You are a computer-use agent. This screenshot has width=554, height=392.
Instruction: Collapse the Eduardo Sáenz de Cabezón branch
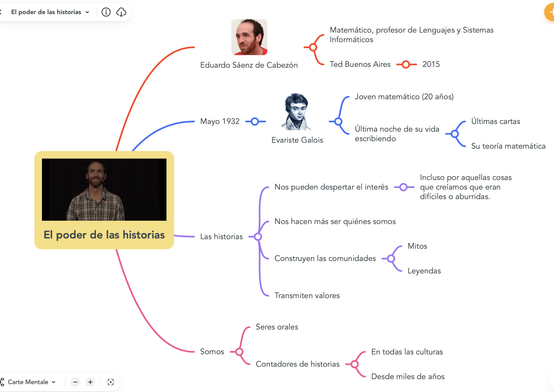(313, 47)
